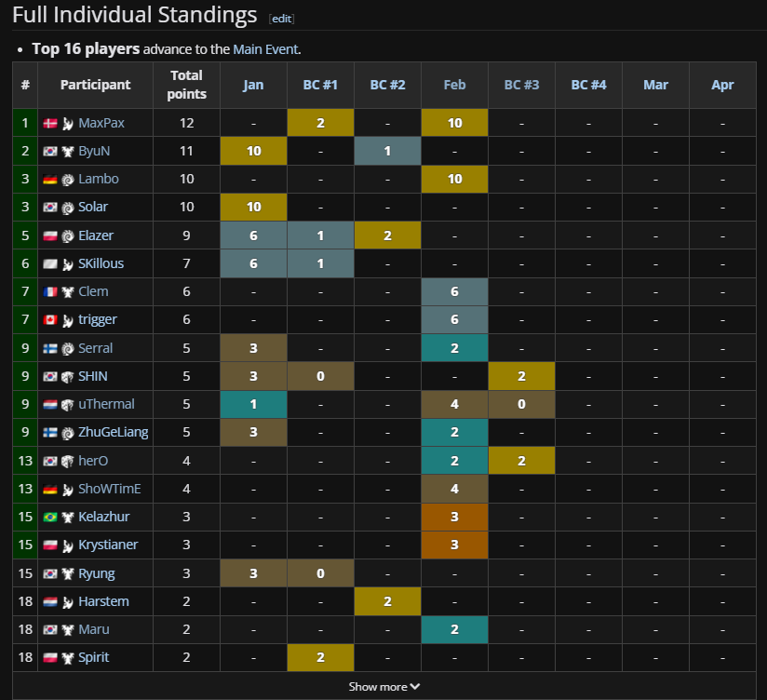Screen dimensions: 767x700
Task: Open ByuN player page
Action: [x=94, y=151]
